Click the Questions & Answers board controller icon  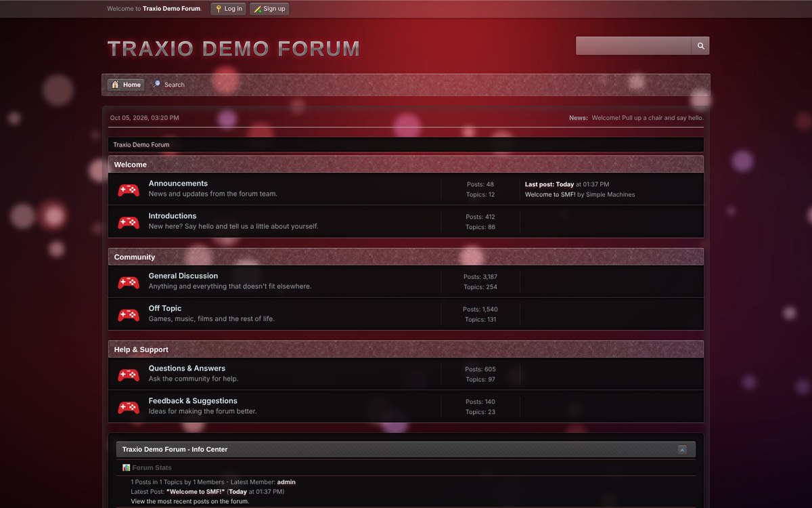[129, 375]
